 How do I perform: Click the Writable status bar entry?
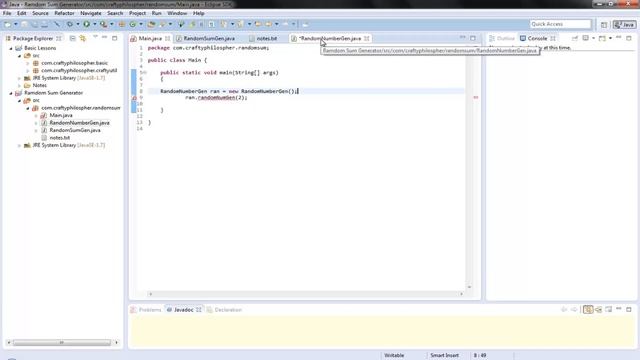(x=394, y=356)
